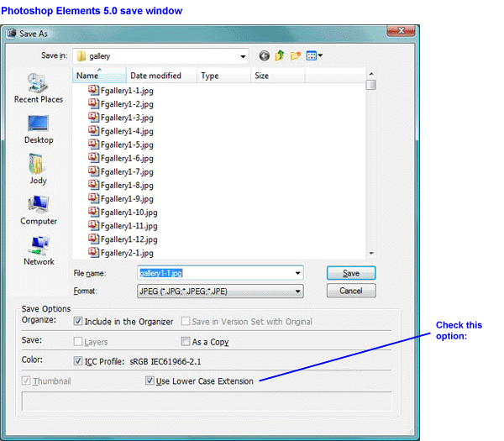Toggle the Thumbnail checkbox
Image resolution: width=504 pixels, height=441 pixels.
pos(26,381)
